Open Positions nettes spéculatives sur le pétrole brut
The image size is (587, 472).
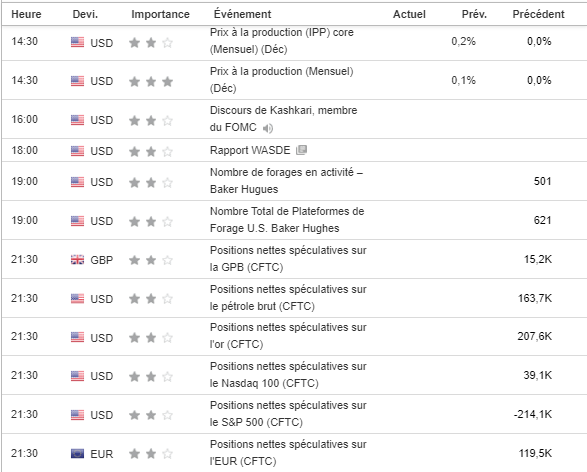(x=288, y=298)
